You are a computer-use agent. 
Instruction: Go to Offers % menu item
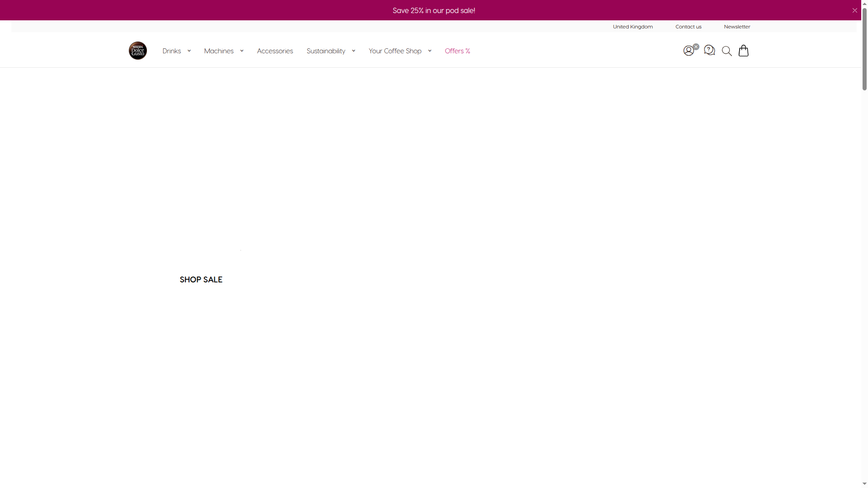coord(457,51)
